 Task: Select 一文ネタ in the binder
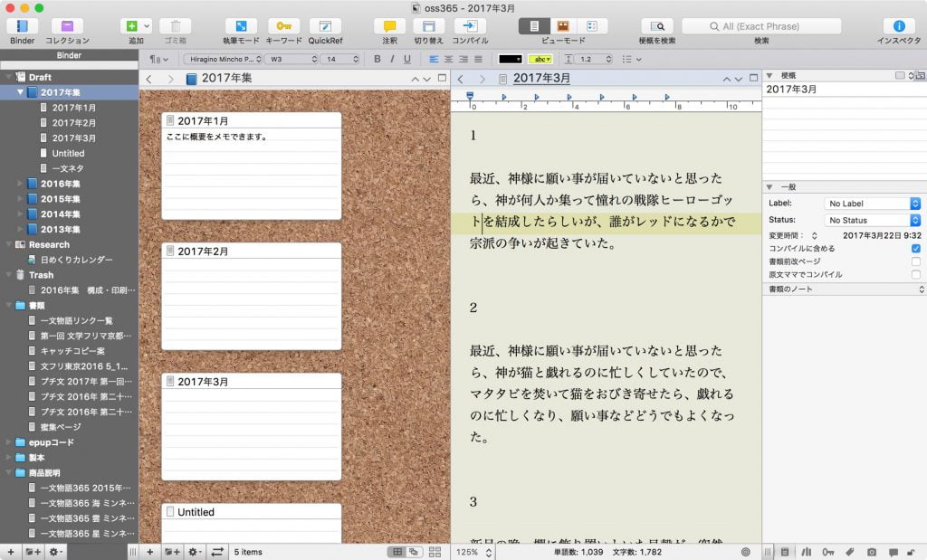pos(67,168)
